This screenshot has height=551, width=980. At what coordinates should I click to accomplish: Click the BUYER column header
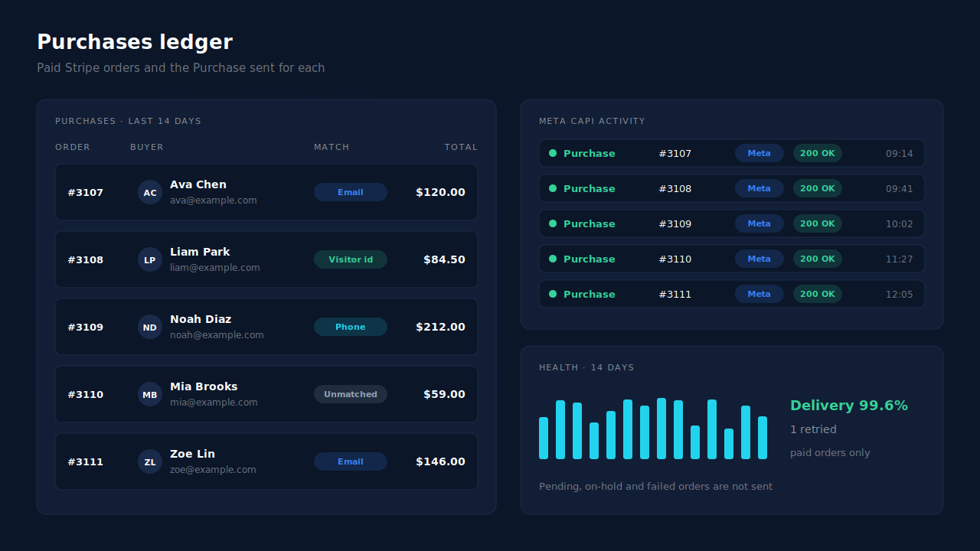point(147,147)
